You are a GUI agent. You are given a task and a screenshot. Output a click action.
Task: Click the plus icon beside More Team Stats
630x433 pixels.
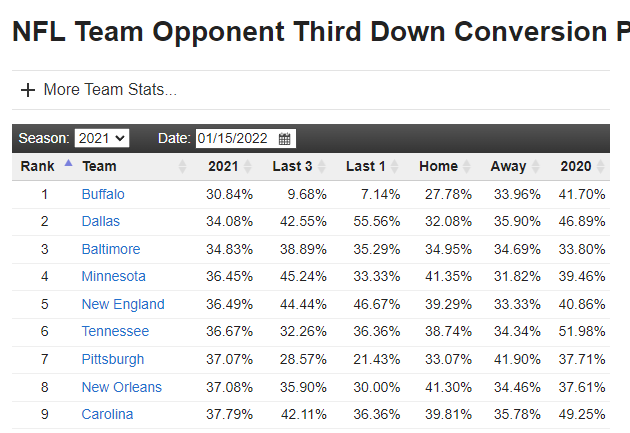[27, 90]
